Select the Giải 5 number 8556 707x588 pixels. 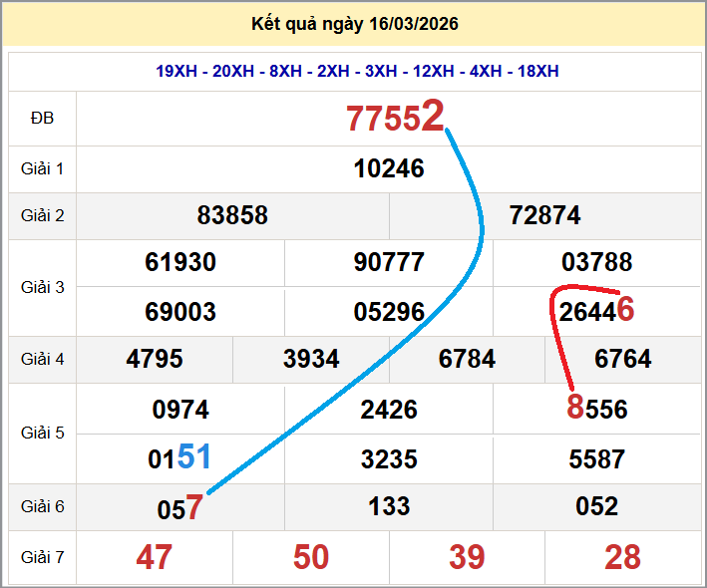pos(596,408)
